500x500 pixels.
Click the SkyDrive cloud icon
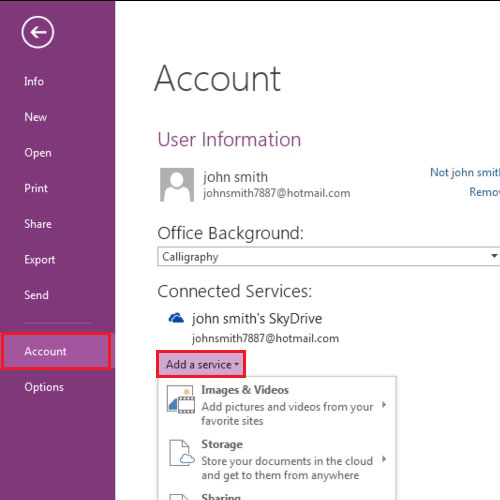pyautogui.click(x=176, y=318)
